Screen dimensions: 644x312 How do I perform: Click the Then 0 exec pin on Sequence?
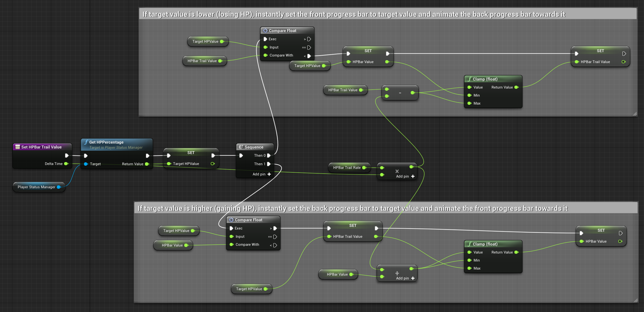click(x=269, y=155)
